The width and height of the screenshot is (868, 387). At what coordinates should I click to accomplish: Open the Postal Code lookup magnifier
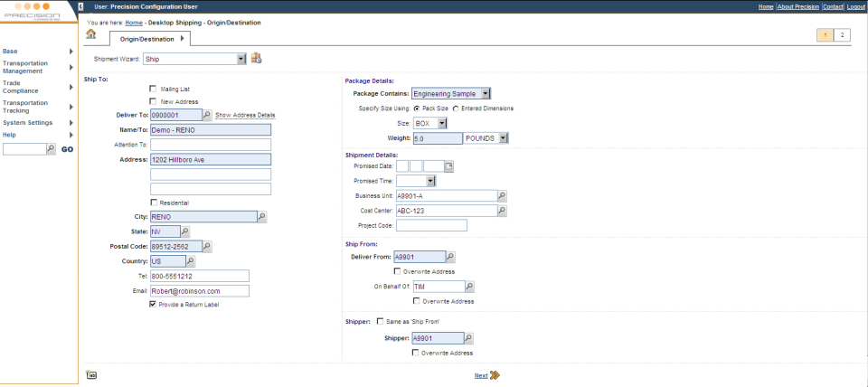coord(207,246)
